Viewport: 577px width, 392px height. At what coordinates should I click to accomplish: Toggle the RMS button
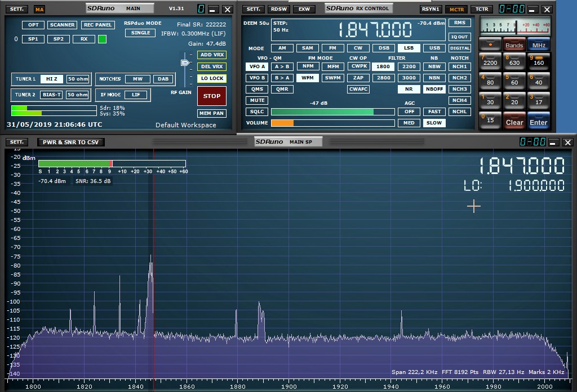click(460, 23)
